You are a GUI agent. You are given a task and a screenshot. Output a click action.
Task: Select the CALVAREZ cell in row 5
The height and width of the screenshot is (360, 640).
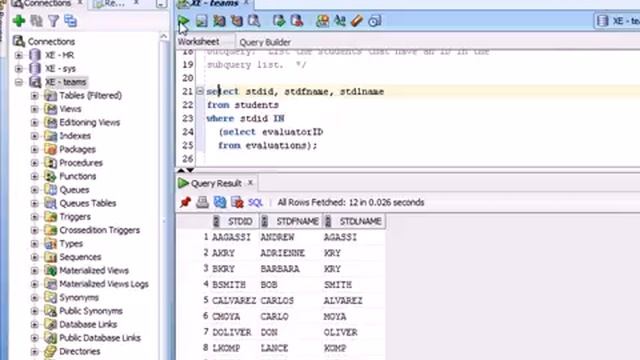tap(234, 301)
